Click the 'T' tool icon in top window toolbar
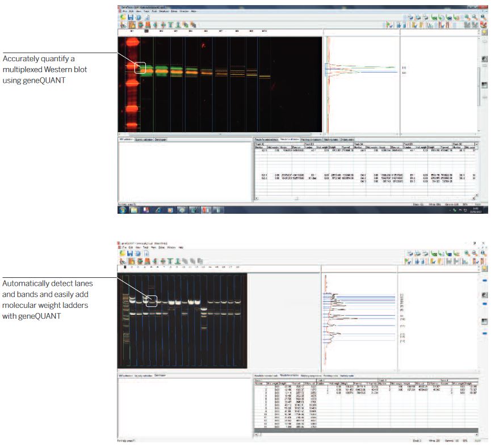 pyautogui.click(x=170, y=25)
